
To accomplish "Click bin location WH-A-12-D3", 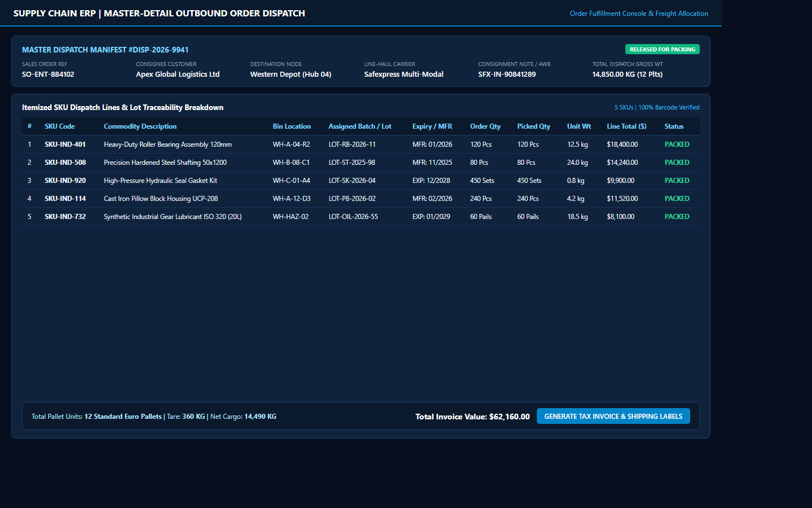I will coord(292,199).
